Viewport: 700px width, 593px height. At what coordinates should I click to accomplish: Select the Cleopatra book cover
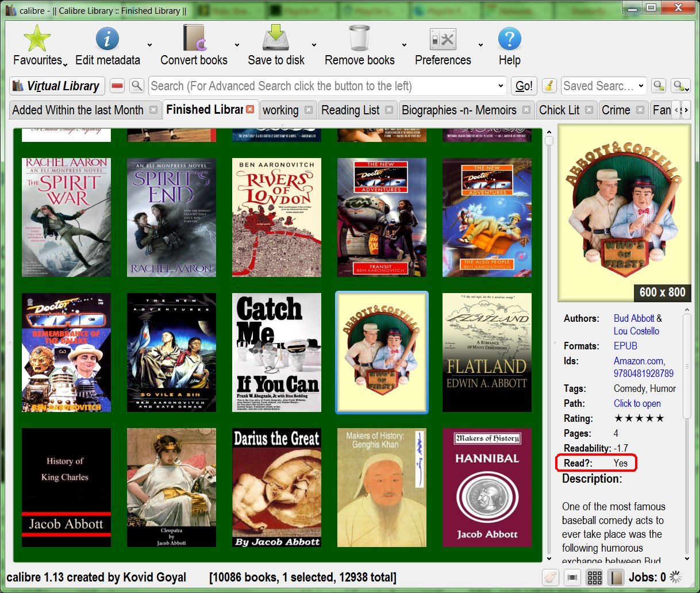point(171,487)
